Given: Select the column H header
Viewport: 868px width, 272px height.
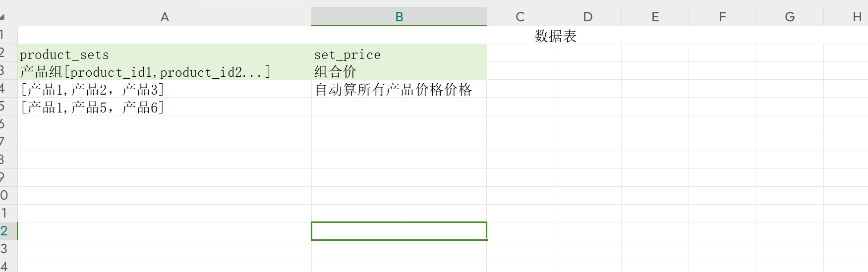Looking at the screenshot, I should tap(857, 17).
